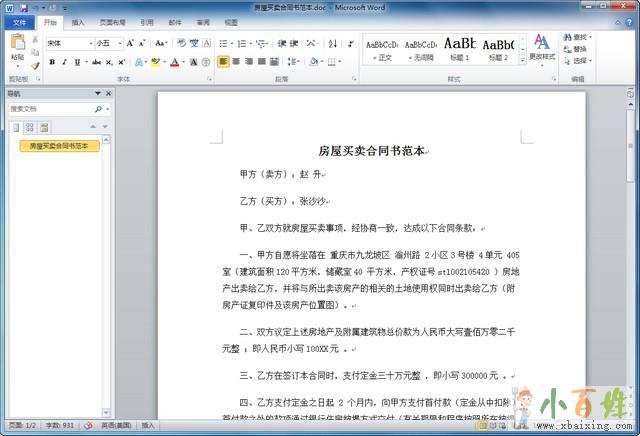640x436 pixels.
Task: Click the Save icon in quick access toolbar
Action: coord(23,6)
